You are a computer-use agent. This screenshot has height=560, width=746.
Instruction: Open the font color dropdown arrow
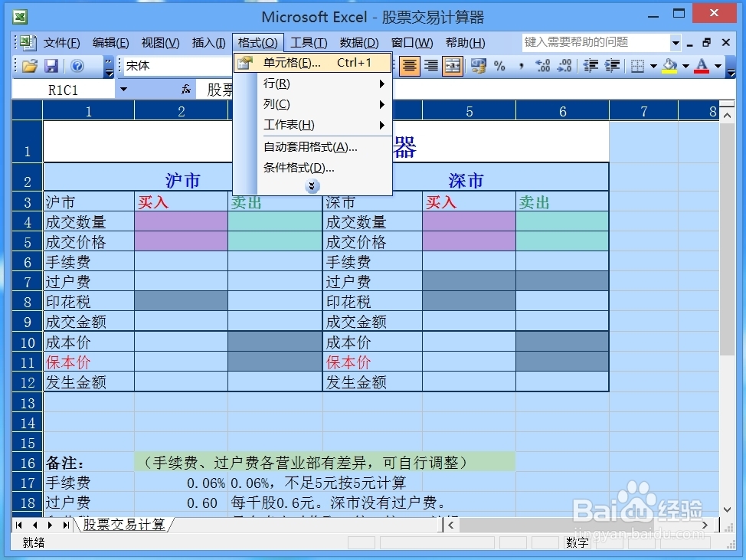click(718, 66)
